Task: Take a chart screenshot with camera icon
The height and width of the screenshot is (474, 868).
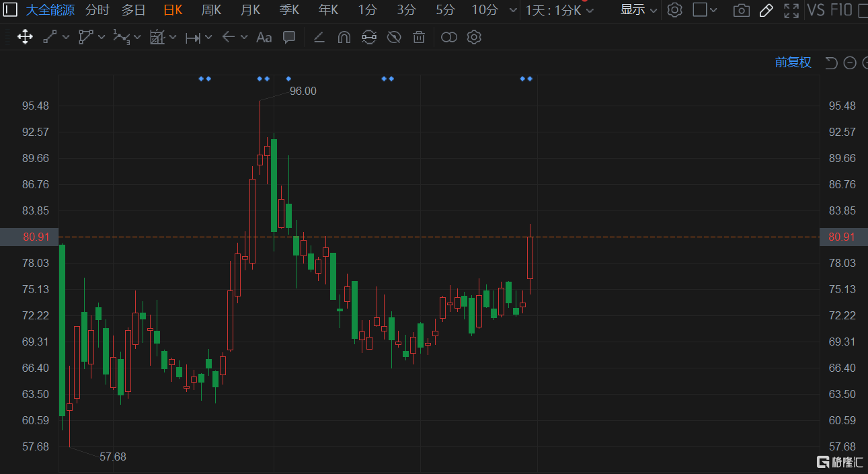Action: [x=741, y=10]
